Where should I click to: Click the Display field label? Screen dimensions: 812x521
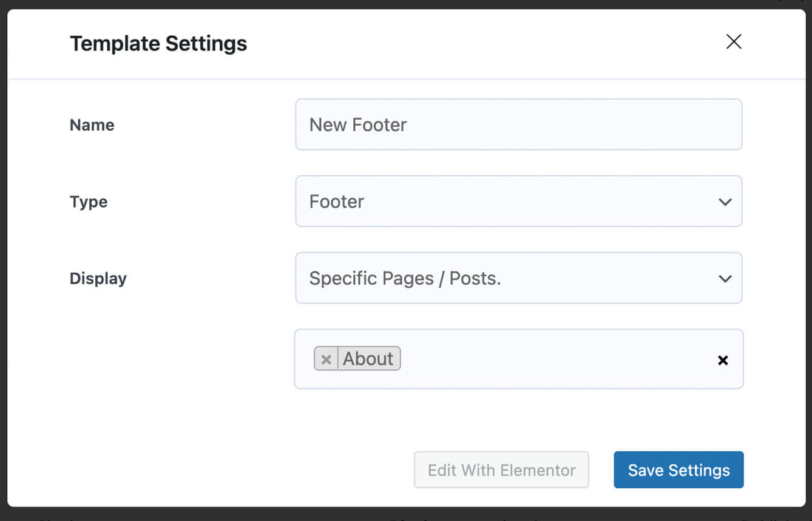coord(98,279)
